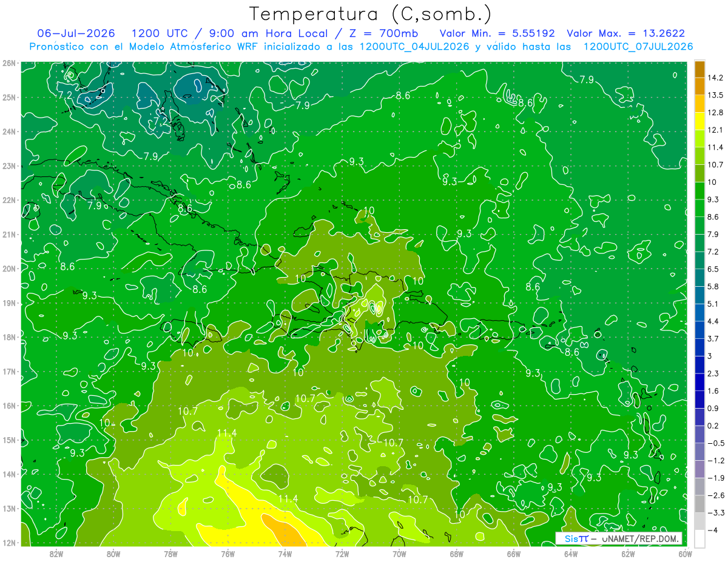Click the 13N latitude axis label
Image resolution: width=728 pixels, height=562 pixels.
[x=9, y=509]
